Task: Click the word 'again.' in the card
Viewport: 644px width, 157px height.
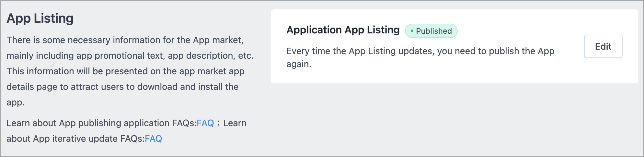Action: point(299,65)
